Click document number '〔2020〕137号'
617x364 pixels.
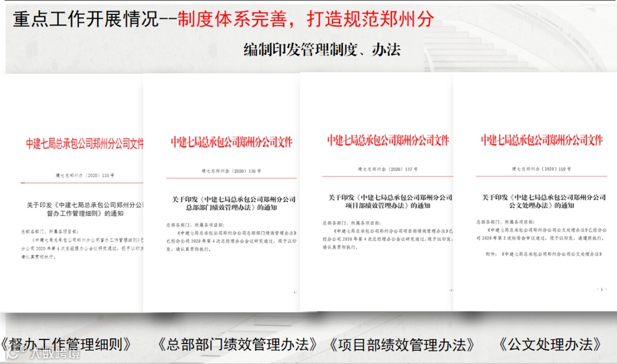[402, 169]
